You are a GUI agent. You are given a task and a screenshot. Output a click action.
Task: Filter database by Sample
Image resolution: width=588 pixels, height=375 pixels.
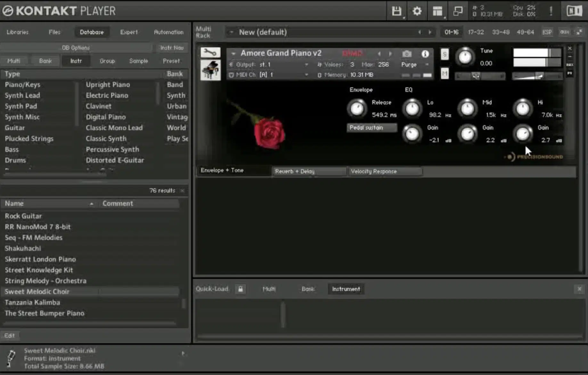point(138,61)
